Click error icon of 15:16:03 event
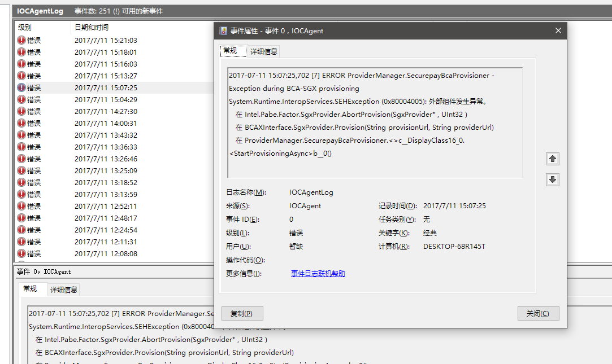The height and width of the screenshot is (364, 612). [x=21, y=64]
